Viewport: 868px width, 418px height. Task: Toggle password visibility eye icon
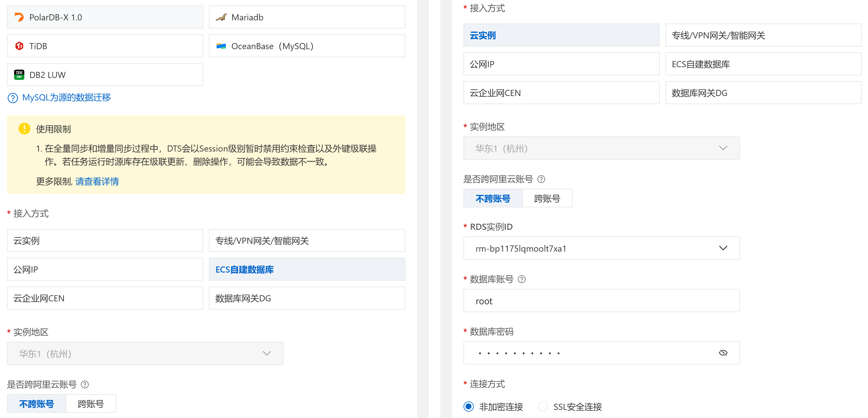point(723,353)
